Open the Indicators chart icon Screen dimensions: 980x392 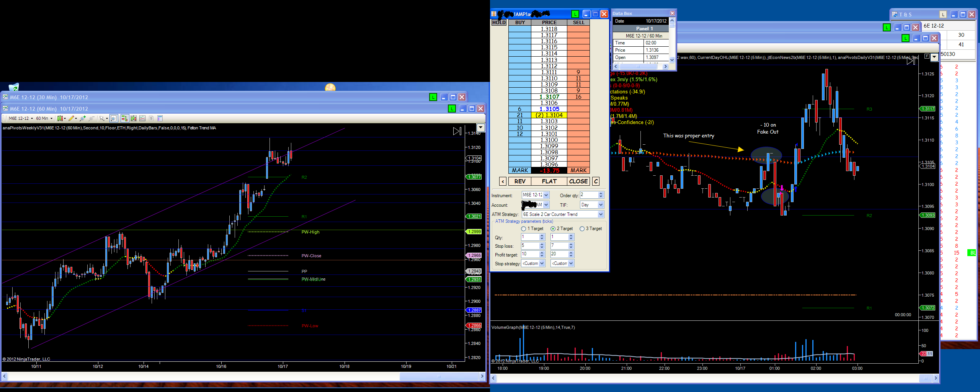[142, 118]
